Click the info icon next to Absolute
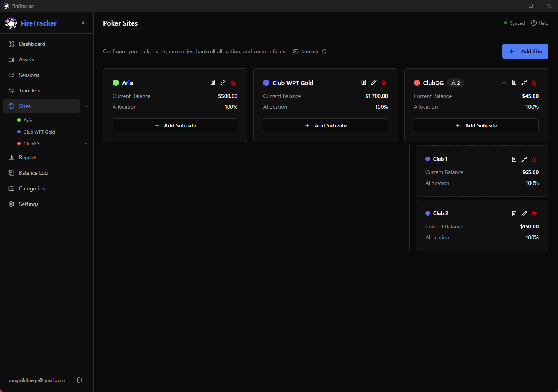This screenshot has height=392, width=558. click(324, 51)
